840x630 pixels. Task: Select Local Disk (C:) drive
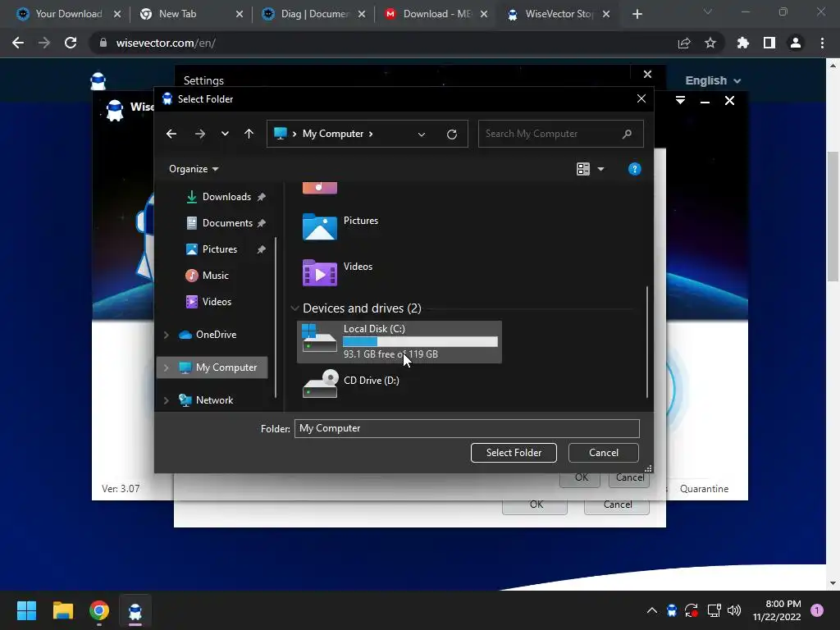(x=399, y=342)
